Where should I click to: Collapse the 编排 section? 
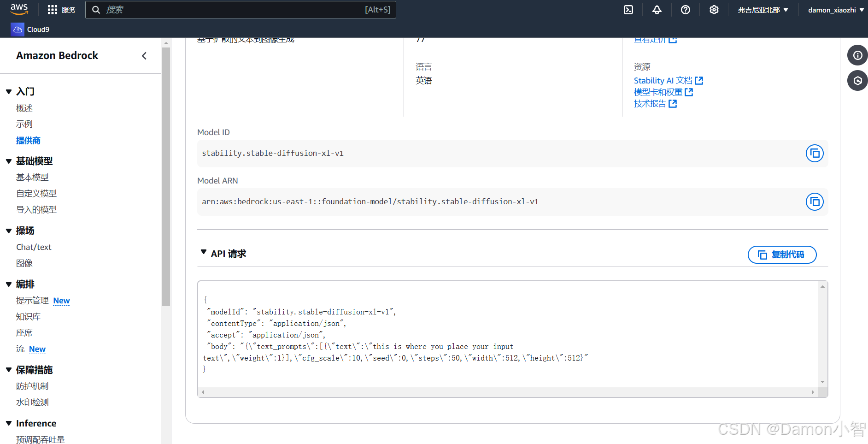click(x=9, y=284)
